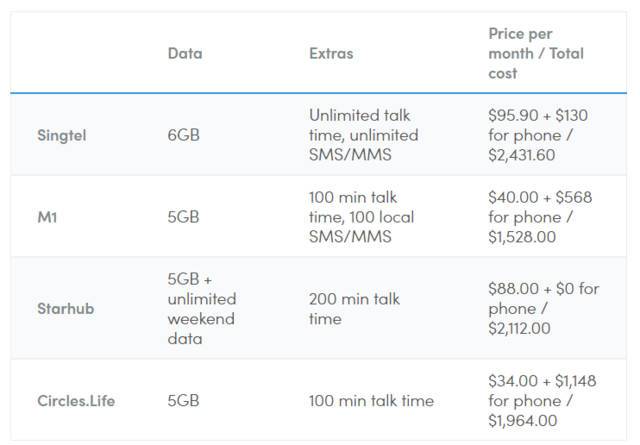Click the 100 local SMS/MMS extras cell
This screenshot has width=640, height=445.
coord(363,217)
